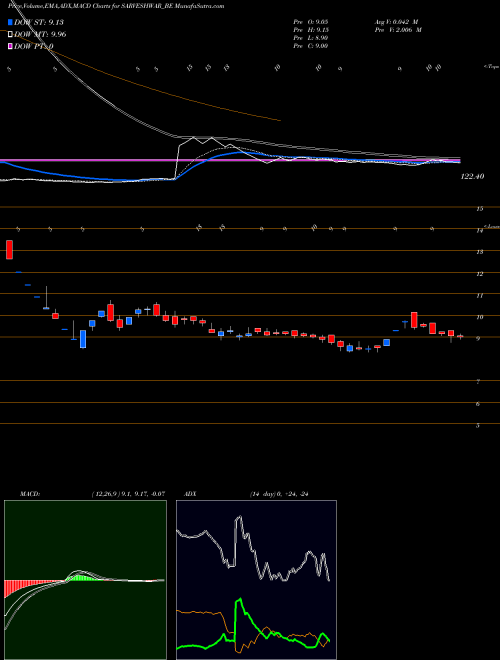Click the 'Pre V: 2.006 M' volume text

pyautogui.click(x=398, y=30)
